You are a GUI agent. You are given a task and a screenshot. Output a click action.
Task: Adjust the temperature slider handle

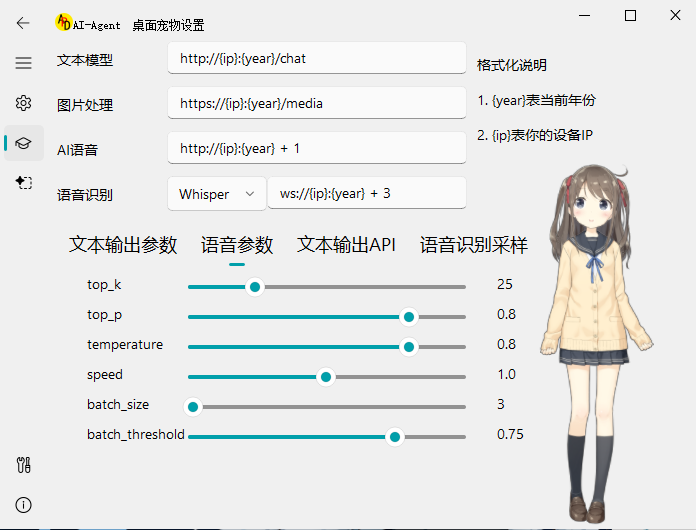point(409,347)
